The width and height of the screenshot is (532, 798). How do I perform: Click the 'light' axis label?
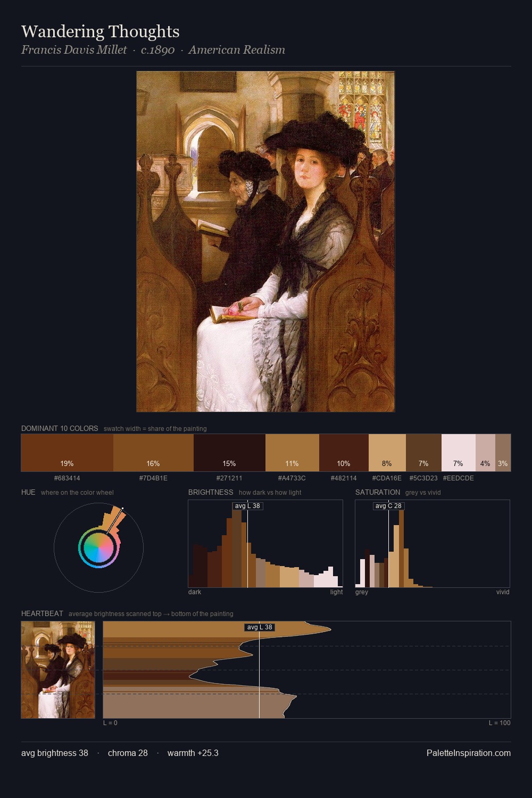(336, 592)
